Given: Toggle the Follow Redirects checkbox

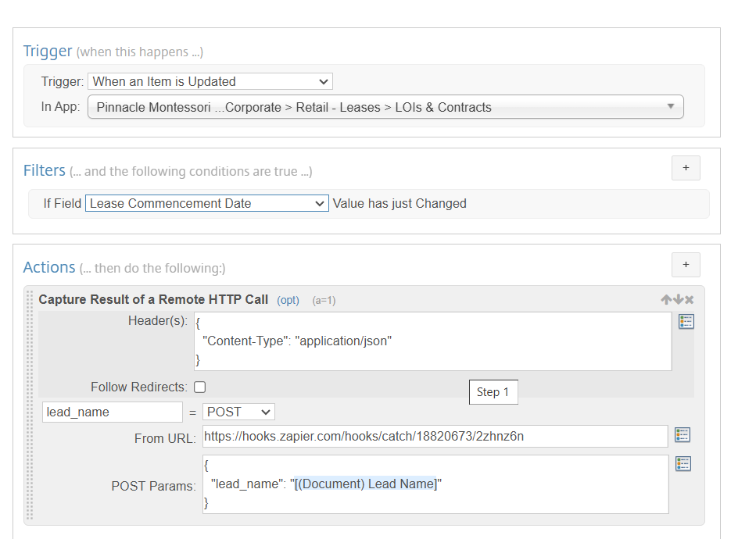Looking at the screenshot, I should [x=199, y=387].
